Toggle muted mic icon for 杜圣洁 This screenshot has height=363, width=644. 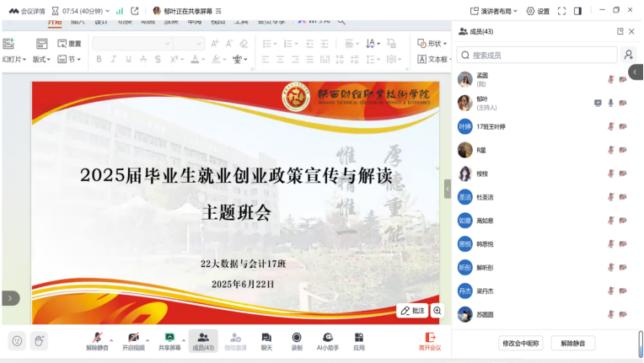pyautogui.click(x=611, y=197)
